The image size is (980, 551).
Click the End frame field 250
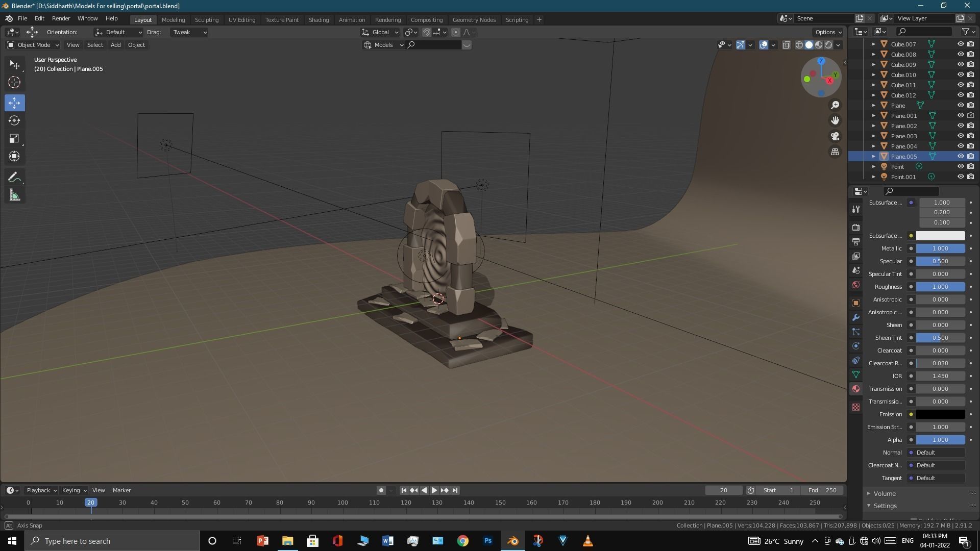click(822, 490)
